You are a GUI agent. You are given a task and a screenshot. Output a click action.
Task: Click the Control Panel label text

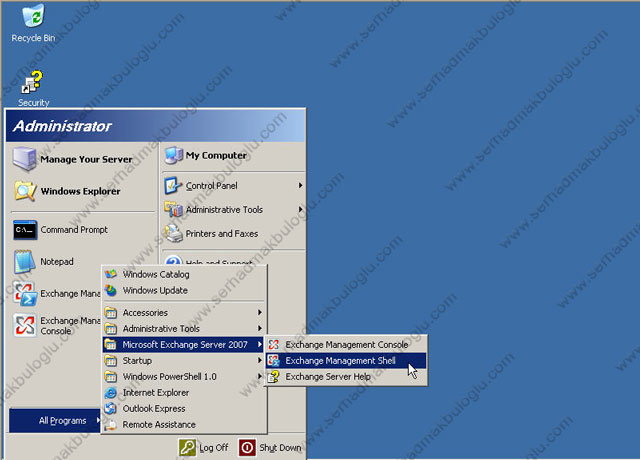[211, 186]
